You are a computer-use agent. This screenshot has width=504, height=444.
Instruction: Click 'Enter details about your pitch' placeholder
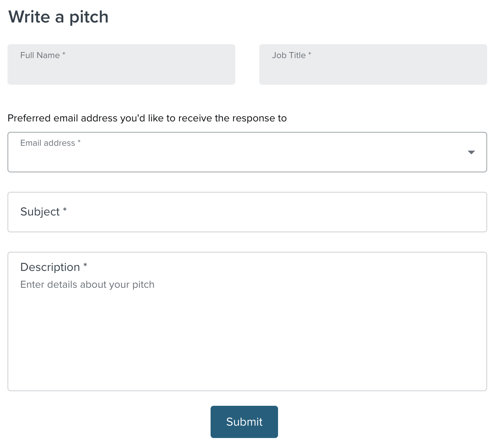pyautogui.click(x=87, y=284)
